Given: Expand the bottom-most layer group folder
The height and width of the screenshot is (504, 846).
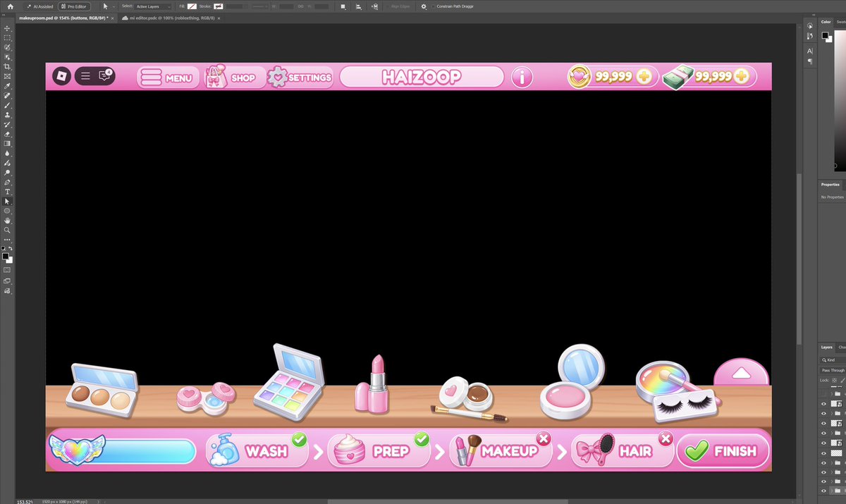Looking at the screenshot, I should [x=832, y=491].
